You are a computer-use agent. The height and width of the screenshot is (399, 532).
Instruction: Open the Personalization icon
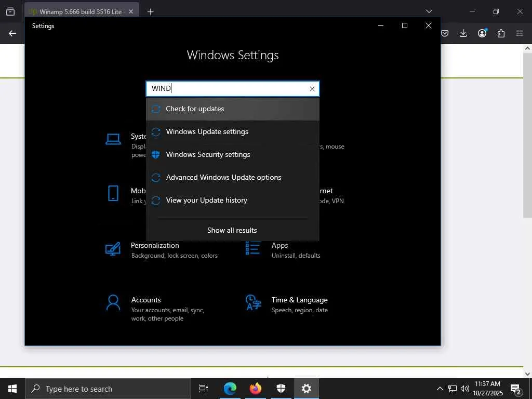(x=113, y=249)
